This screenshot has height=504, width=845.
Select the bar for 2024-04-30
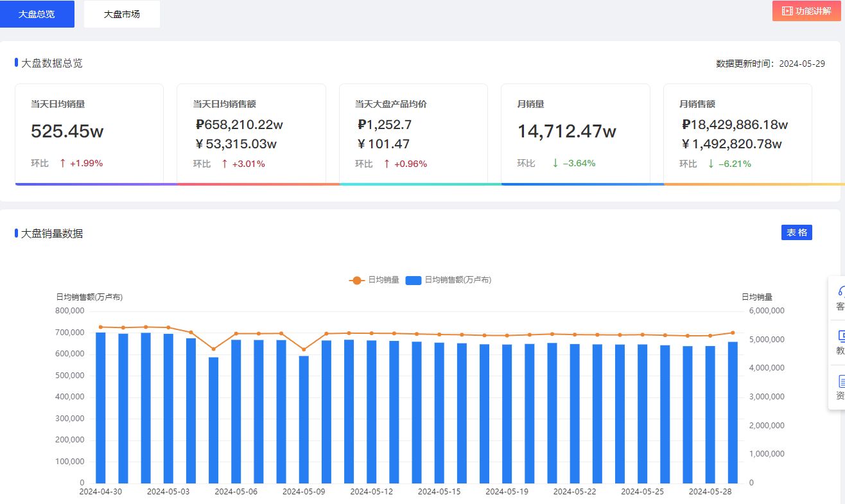pos(101,407)
